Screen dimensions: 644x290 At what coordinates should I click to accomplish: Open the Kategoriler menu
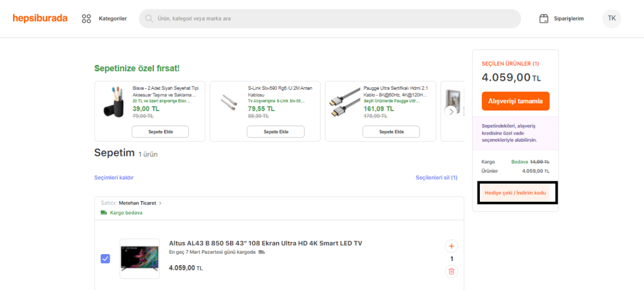pos(113,19)
